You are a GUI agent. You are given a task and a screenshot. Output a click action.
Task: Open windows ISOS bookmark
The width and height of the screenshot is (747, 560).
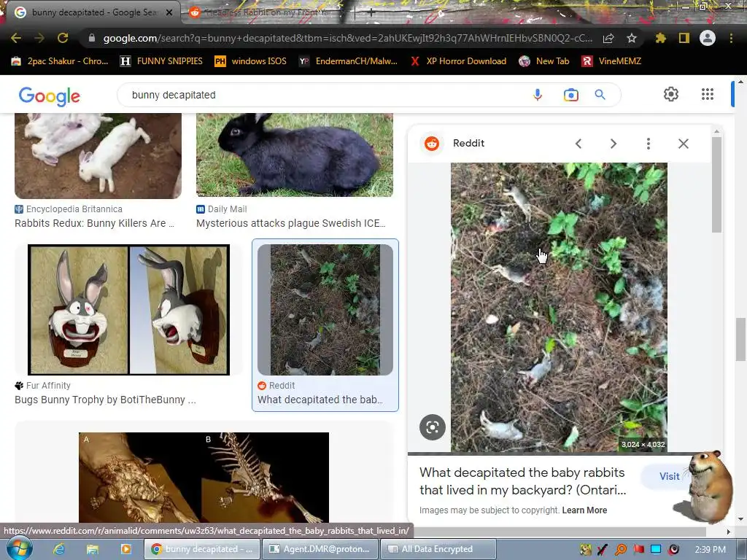pos(251,61)
